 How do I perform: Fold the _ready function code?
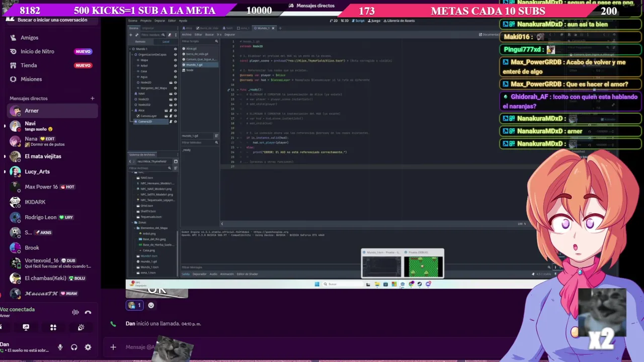(x=237, y=89)
